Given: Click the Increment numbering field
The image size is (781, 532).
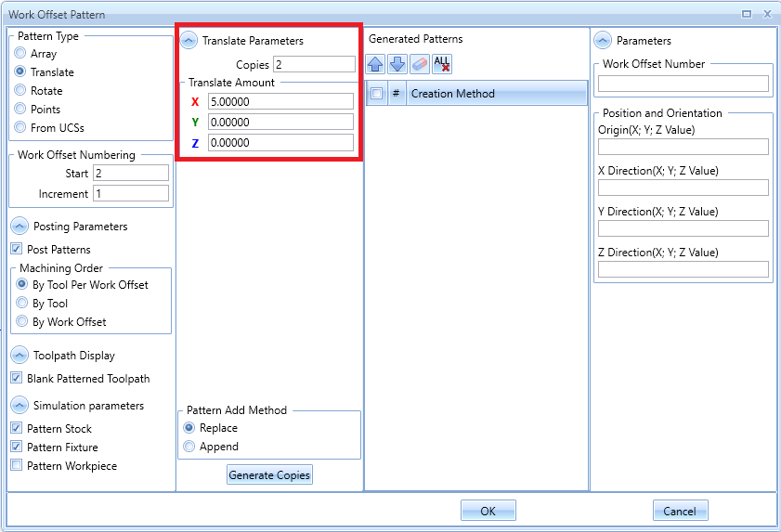Looking at the screenshot, I should click(x=131, y=193).
